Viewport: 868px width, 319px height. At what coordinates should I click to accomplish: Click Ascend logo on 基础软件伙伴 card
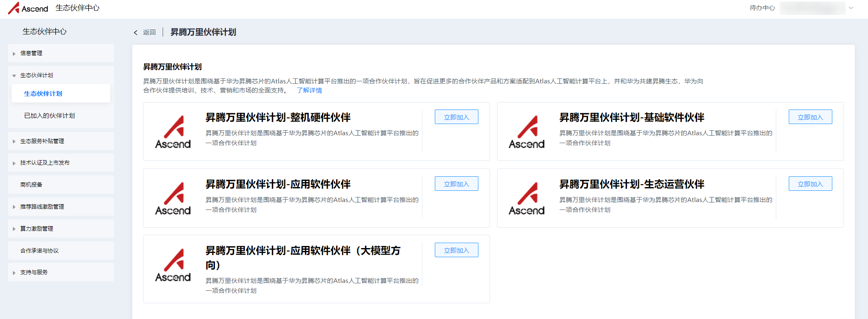tap(527, 131)
